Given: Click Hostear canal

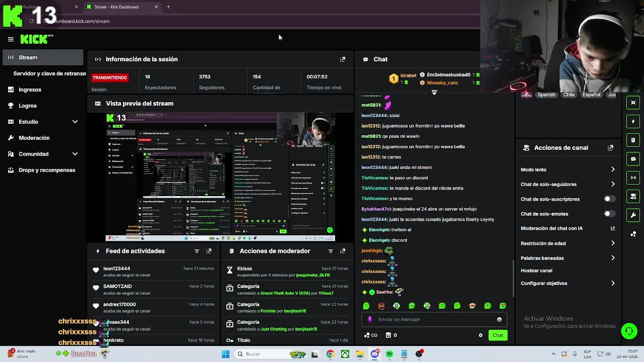Looking at the screenshot, I should 536,270.
